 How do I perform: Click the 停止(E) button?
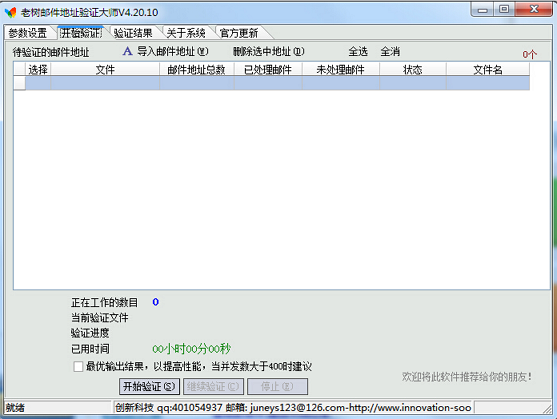[x=277, y=386]
